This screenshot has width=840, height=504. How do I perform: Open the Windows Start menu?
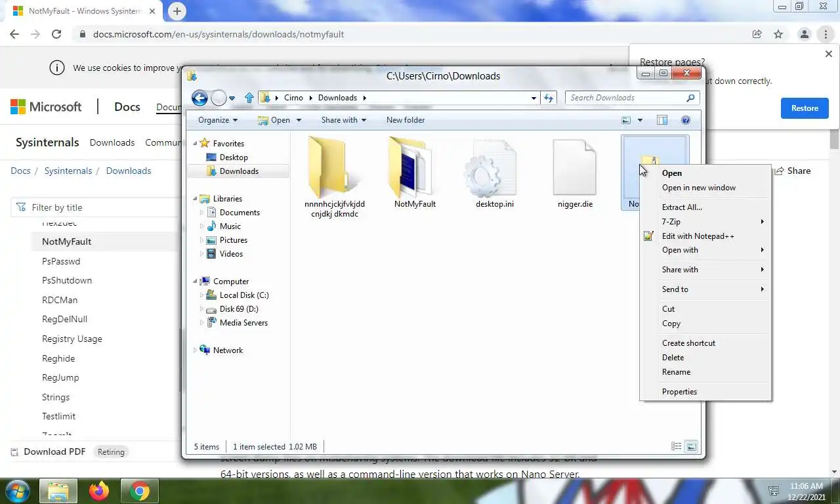(x=17, y=491)
